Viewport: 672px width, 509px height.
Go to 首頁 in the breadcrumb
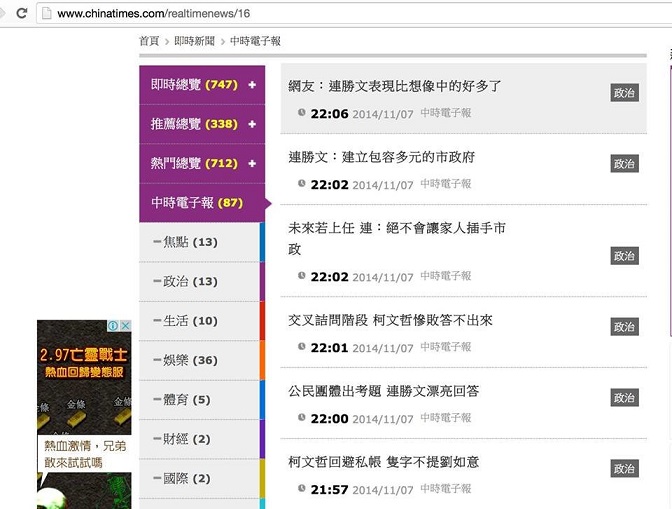click(149, 41)
